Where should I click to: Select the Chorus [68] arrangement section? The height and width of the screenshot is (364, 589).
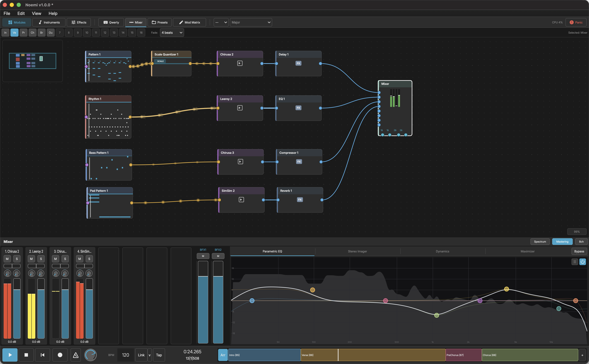(530, 355)
